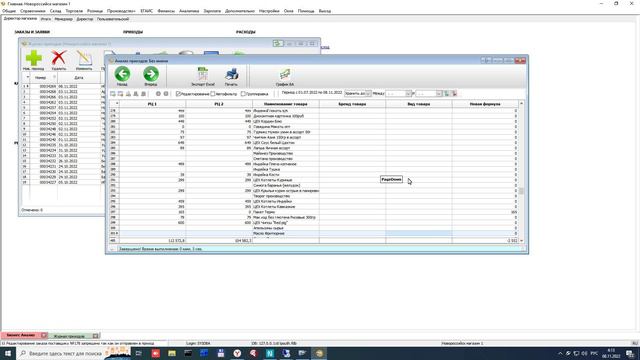Go back with the green Назад arrow
The width and height of the screenshot is (640, 360).
[122, 76]
